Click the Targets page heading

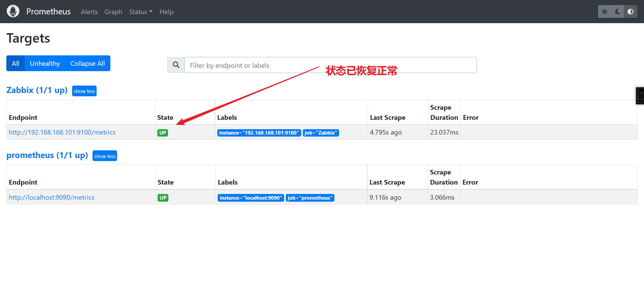click(x=28, y=38)
